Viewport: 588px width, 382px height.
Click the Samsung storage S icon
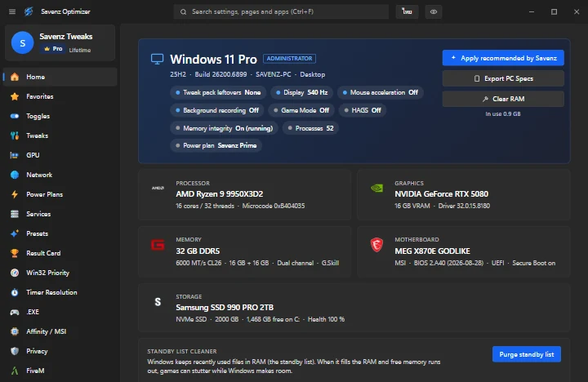tap(158, 302)
